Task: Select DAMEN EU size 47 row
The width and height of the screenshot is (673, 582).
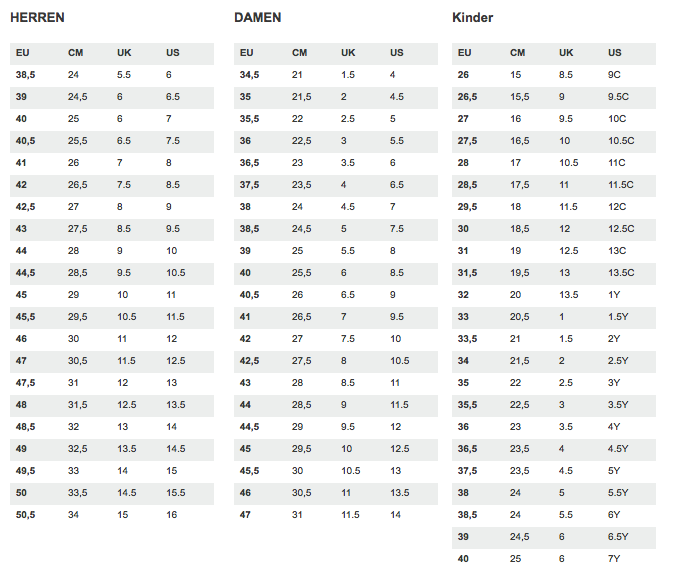Action: [x=336, y=515]
